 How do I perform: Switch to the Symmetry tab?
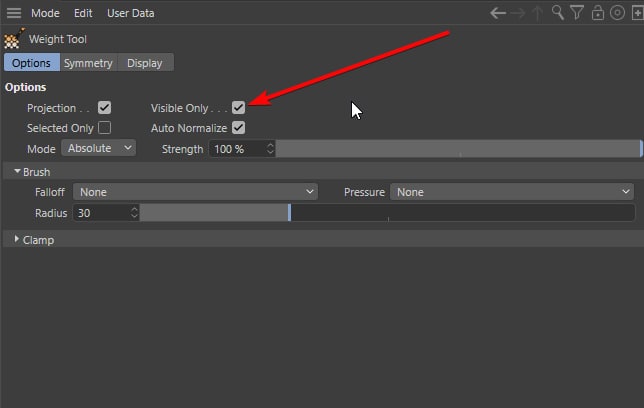[x=88, y=62]
